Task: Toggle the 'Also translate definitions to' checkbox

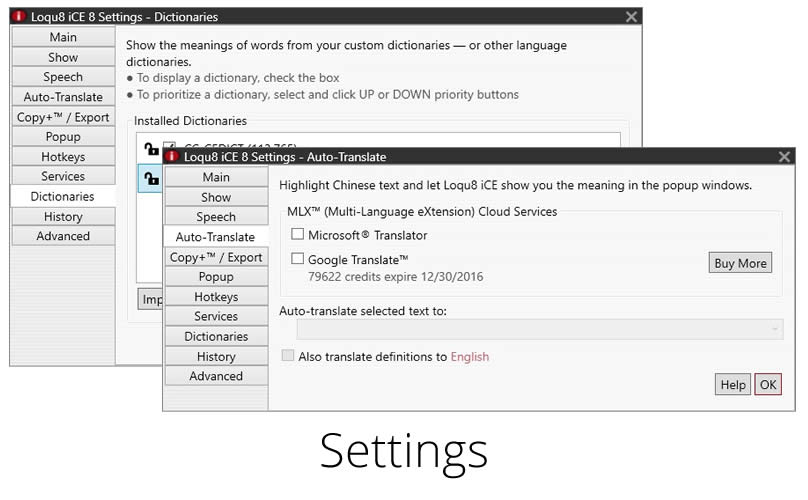Action: 288,356
